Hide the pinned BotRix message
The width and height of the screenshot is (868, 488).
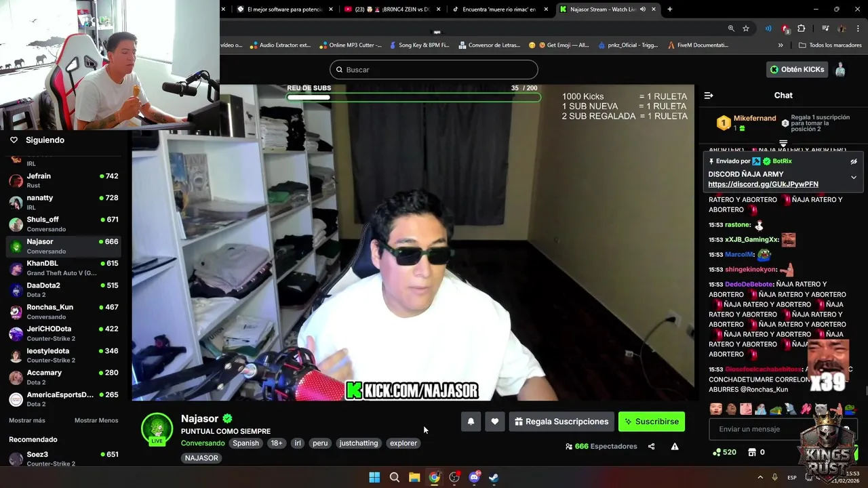click(854, 161)
